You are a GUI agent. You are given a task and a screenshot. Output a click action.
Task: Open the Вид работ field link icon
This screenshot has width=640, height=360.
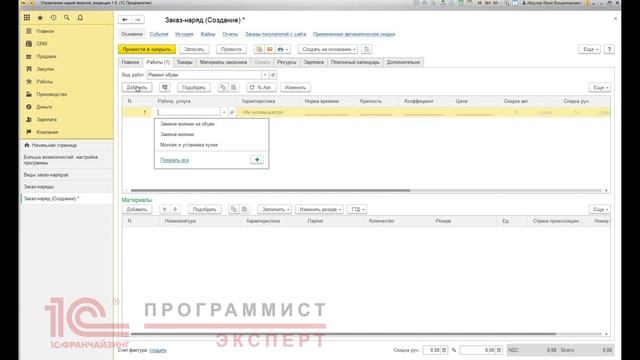click(273, 75)
